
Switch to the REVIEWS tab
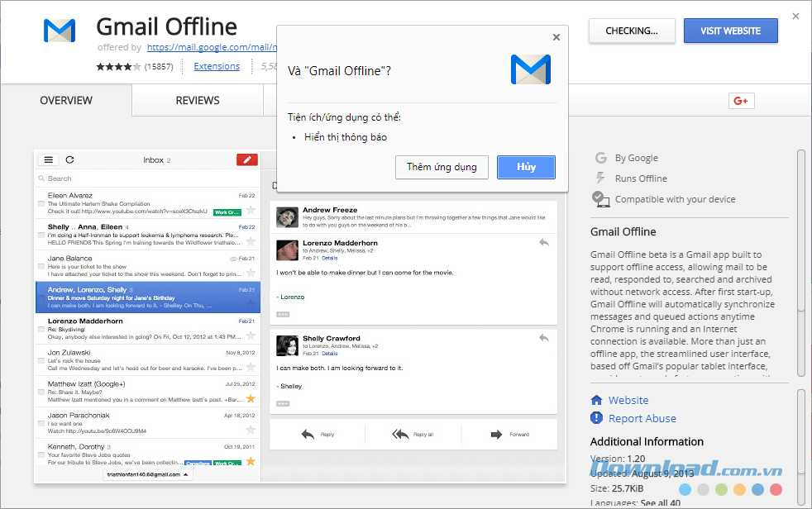197,100
